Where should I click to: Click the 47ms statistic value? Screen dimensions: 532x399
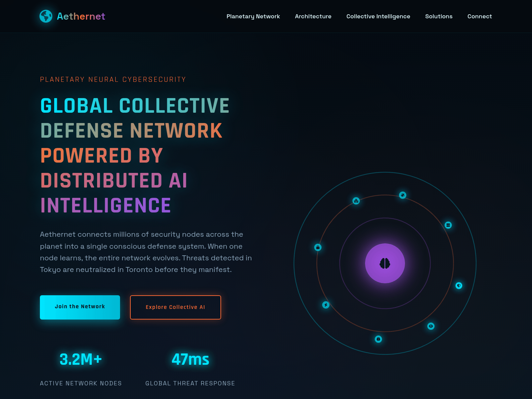190,359
